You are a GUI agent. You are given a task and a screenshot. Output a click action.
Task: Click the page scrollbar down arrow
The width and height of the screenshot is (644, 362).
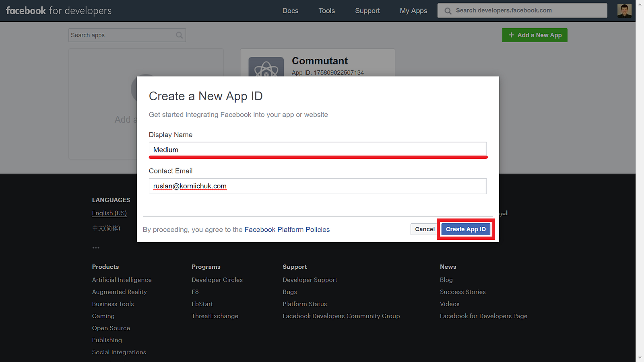640,358
